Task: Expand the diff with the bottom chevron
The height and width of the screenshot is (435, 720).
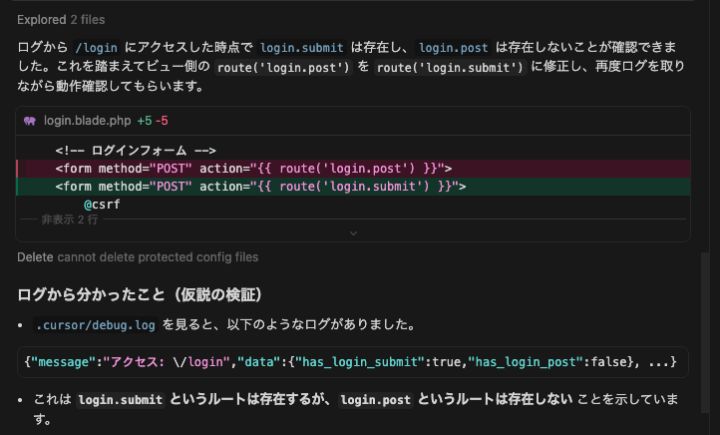Action: click(x=352, y=233)
